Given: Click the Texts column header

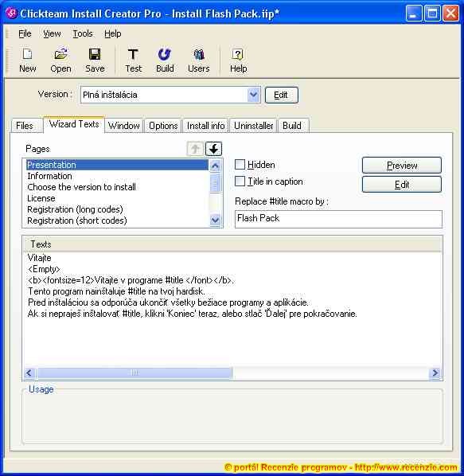Looking at the screenshot, I should click(232, 244).
